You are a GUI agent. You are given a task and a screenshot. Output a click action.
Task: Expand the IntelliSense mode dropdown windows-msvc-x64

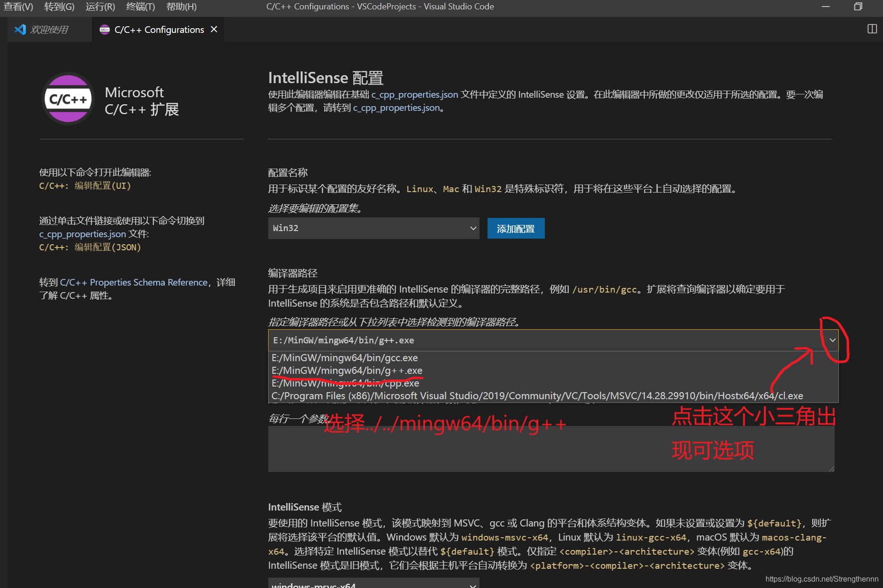[373, 584]
